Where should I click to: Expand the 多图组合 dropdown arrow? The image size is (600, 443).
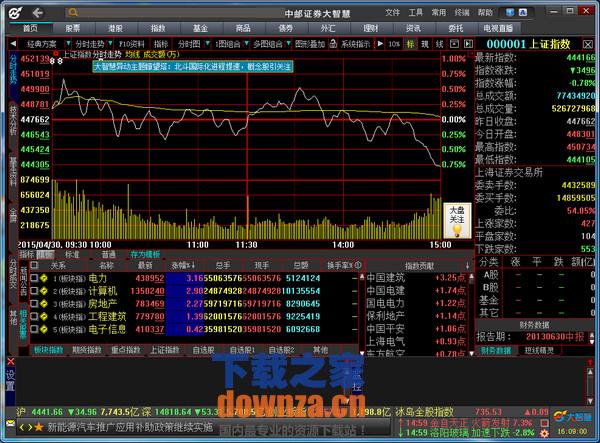tap(289, 44)
